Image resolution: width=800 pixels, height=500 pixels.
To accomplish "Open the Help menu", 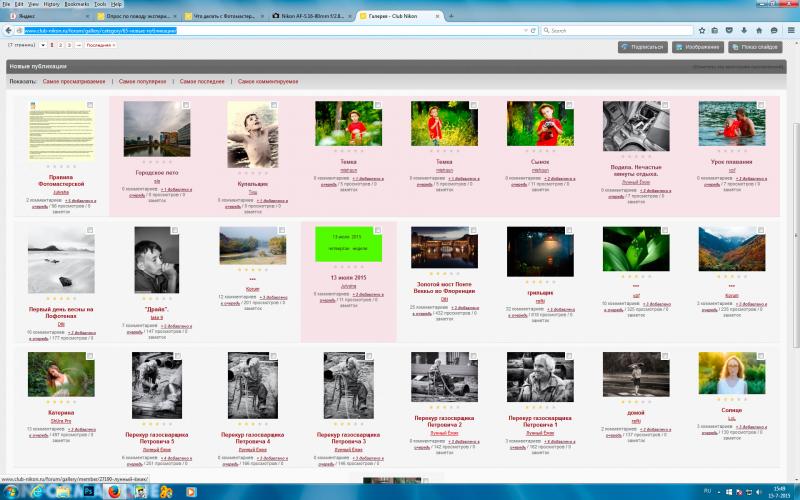I will [x=116, y=4].
